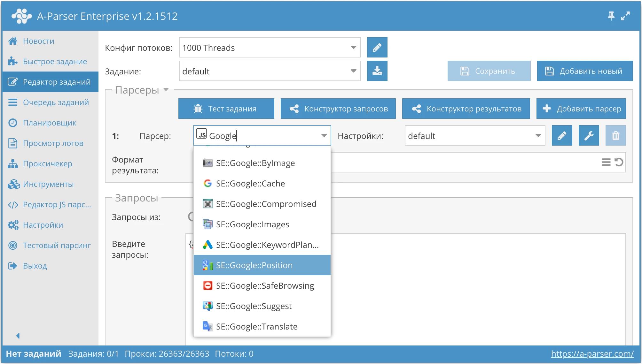Select the partially visible Запросы из radio button
642x364 pixels.
click(191, 217)
